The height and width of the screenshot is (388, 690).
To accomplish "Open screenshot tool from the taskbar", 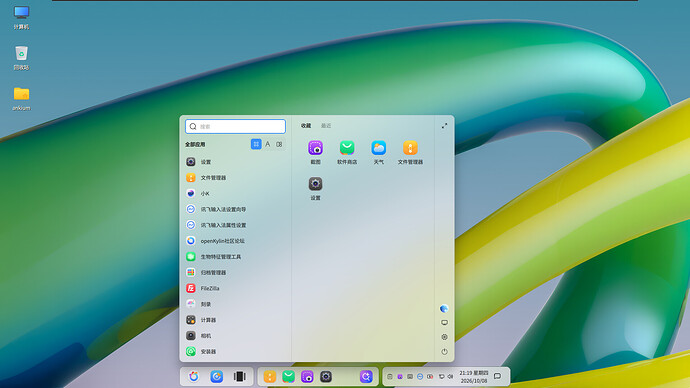I will point(307,377).
